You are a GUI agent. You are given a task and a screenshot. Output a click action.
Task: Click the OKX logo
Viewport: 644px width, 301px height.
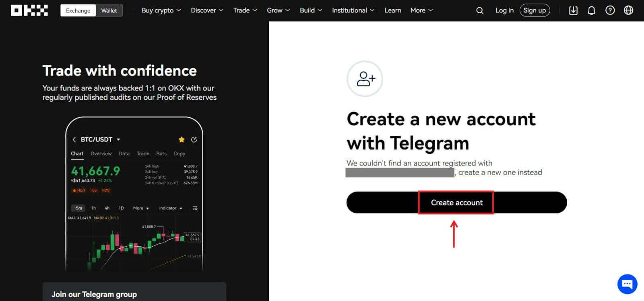click(x=29, y=10)
